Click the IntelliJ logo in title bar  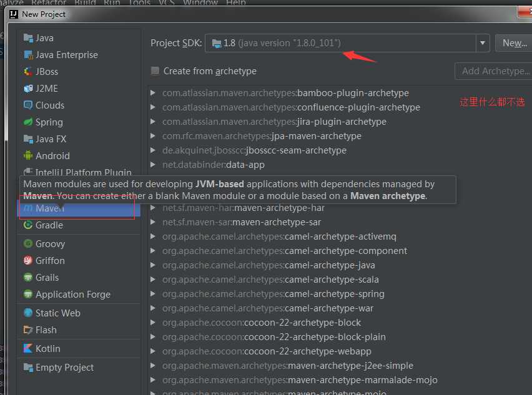[14, 14]
